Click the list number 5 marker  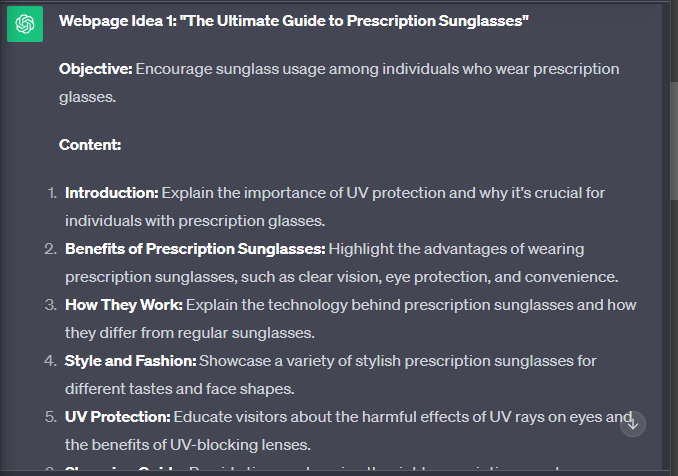51,417
